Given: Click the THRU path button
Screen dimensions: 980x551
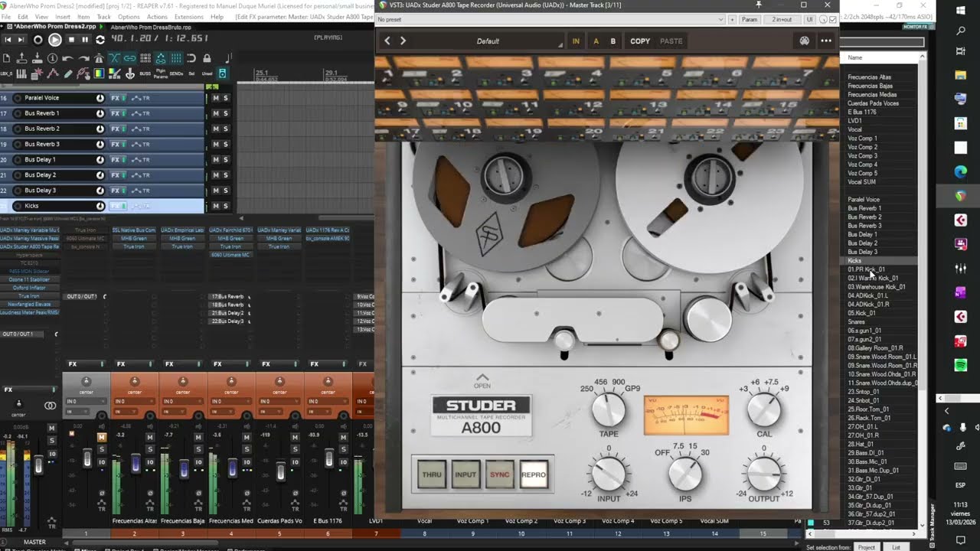Looking at the screenshot, I should 432,474.
